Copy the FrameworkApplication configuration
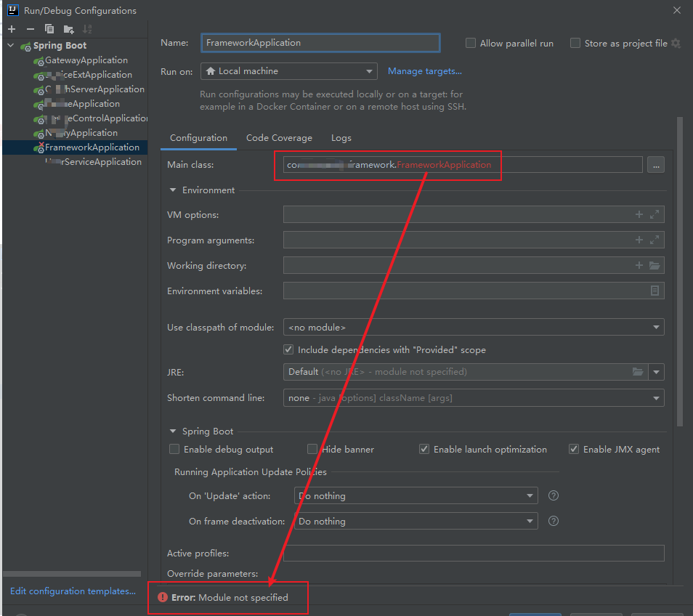Viewport: 693px width, 616px height. point(49,28)
